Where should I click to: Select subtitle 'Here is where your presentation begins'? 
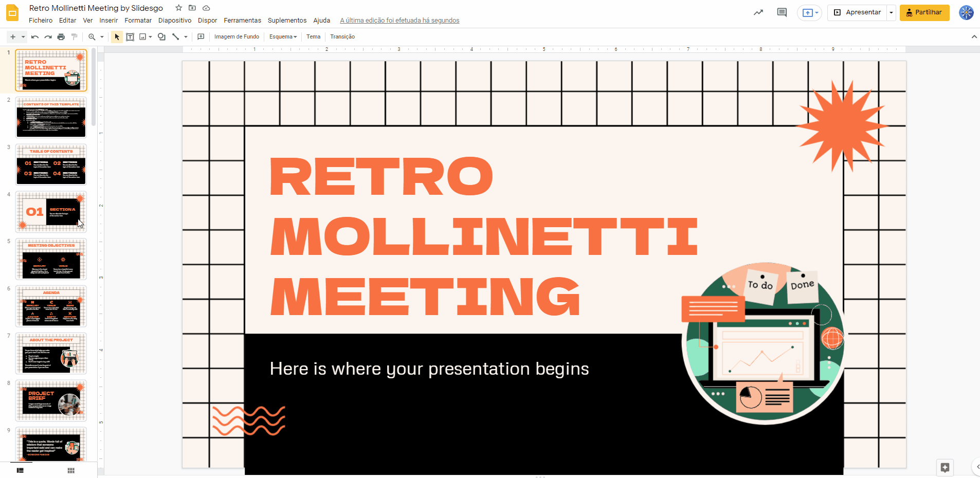(x=429, y=369)
